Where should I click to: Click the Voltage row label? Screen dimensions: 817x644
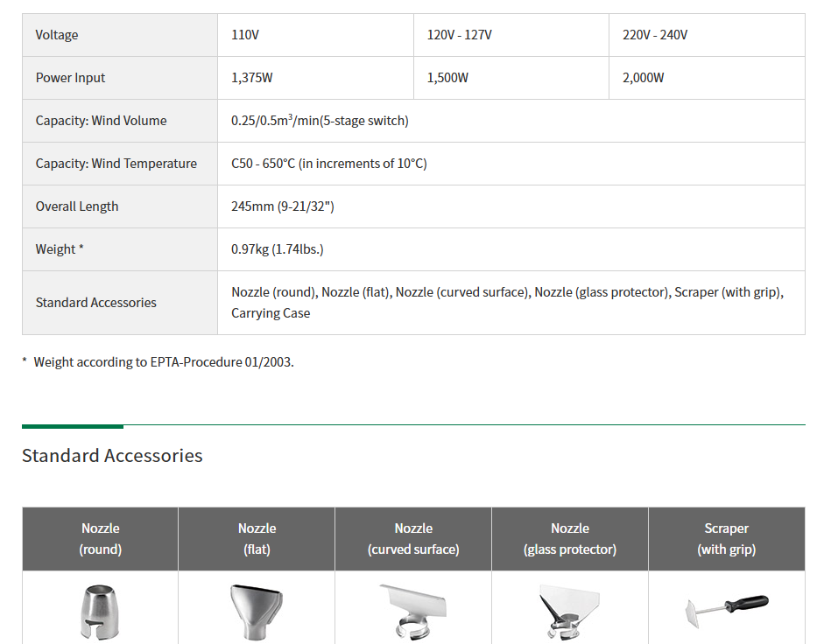pos(57,35)
